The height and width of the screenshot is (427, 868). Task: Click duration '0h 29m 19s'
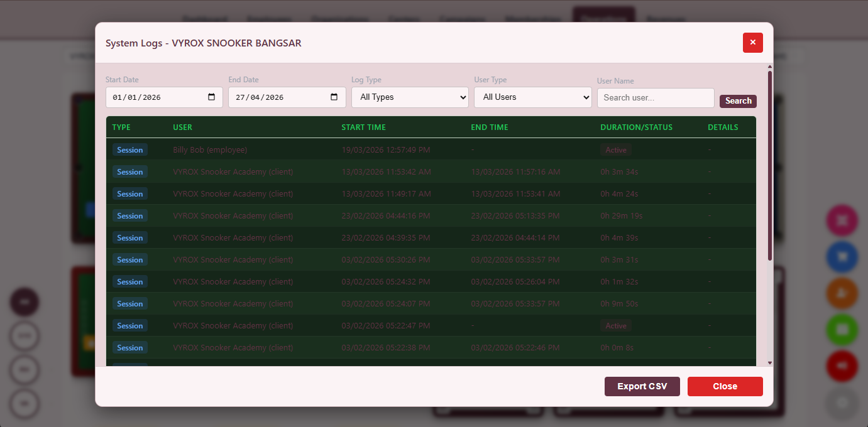(621, 216)
